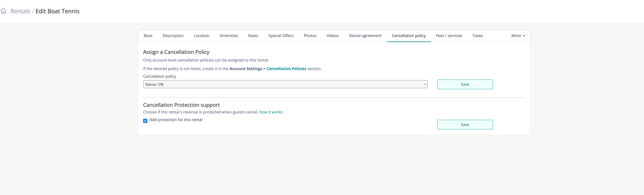Open the Rates tab
Screen dimensions: 644x195
click(253, 36)
